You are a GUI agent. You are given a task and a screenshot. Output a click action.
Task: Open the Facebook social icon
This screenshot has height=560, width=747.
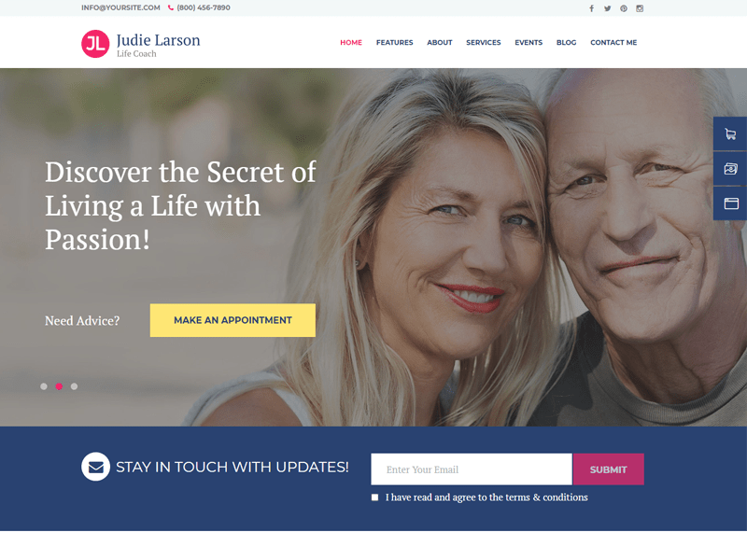click(591, 8)
